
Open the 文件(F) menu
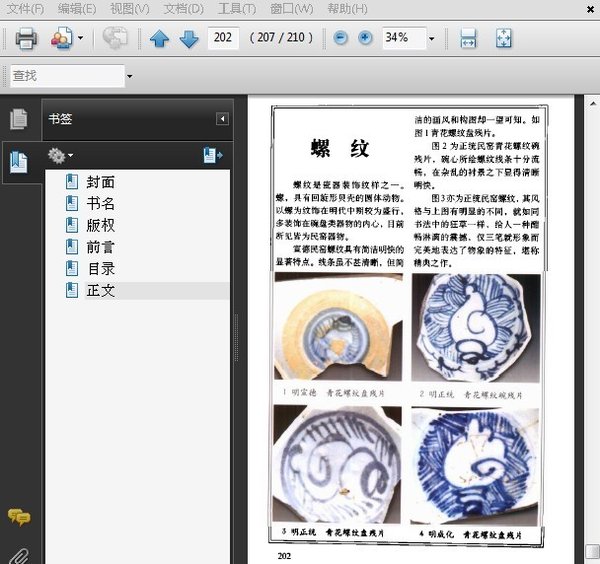pos(25,9)
